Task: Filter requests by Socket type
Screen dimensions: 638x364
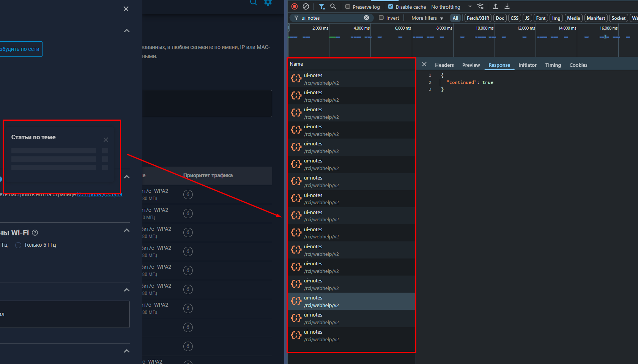Action: 618,18
